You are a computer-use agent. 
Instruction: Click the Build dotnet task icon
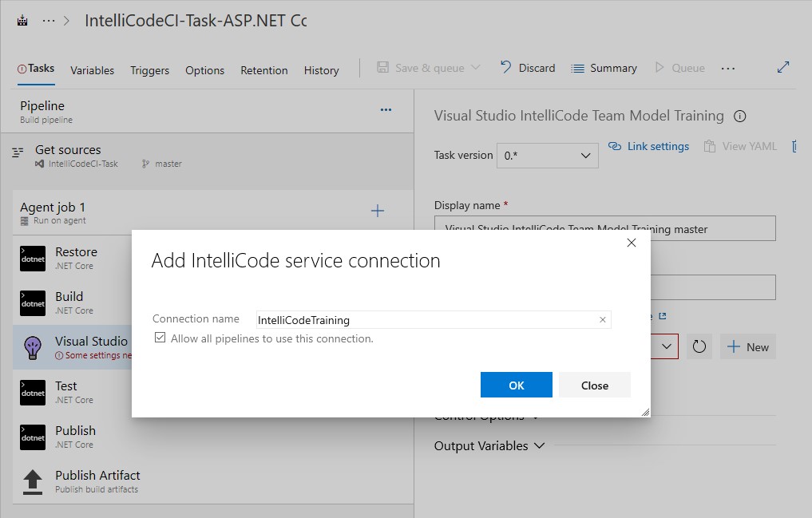33,303
